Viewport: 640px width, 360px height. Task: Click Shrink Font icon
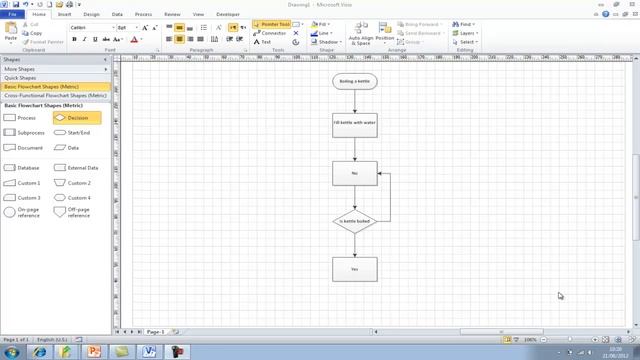155,27
